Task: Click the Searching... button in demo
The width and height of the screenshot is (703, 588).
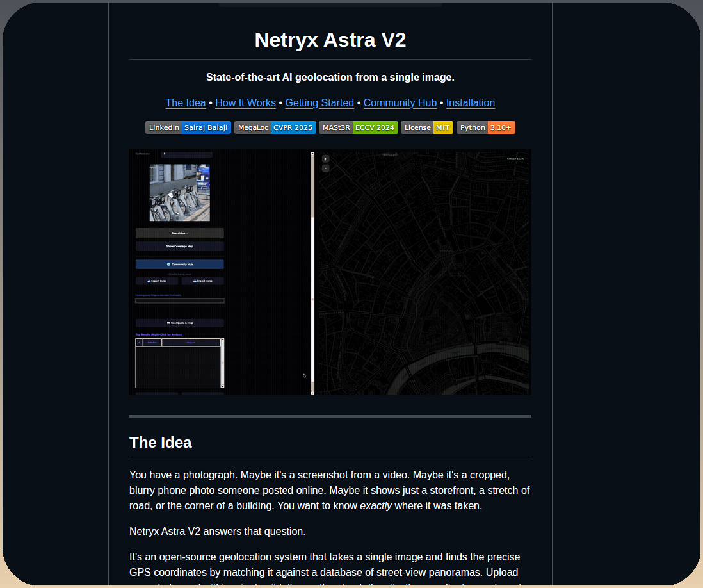Action: point(179,233)
